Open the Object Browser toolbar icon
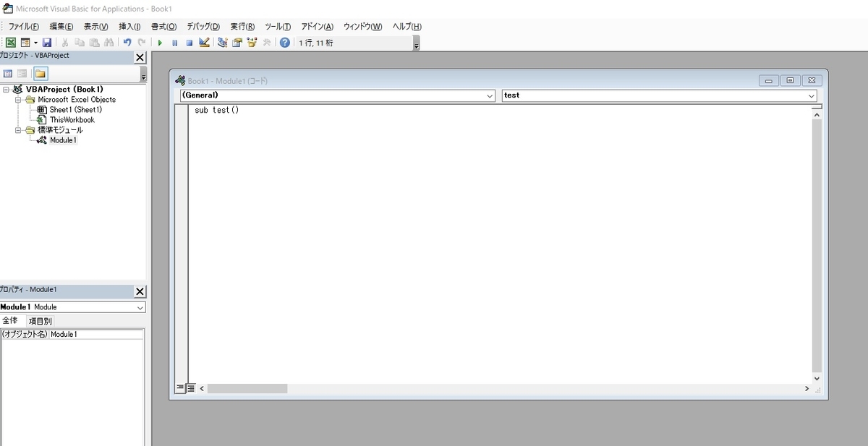Image resolution: width=868 pixels, height=446 pixels. [252, 43]
